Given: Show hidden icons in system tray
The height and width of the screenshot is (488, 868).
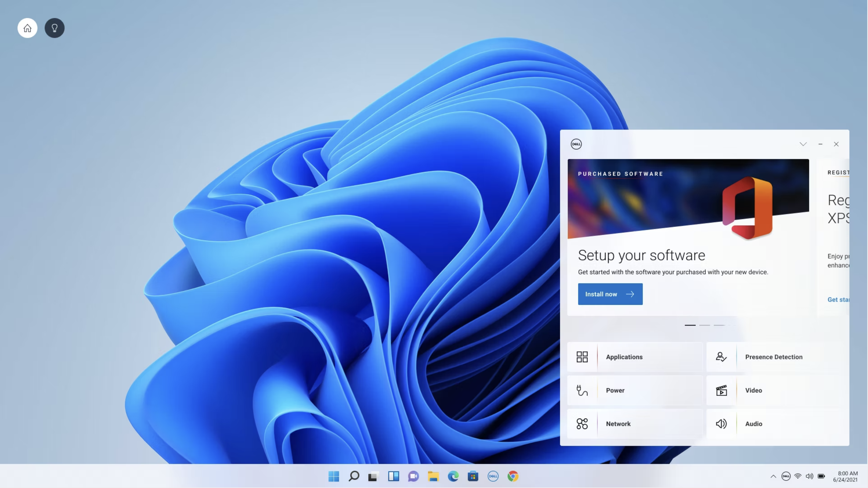Looking at the screenshot, I should [x=773, y=476].
